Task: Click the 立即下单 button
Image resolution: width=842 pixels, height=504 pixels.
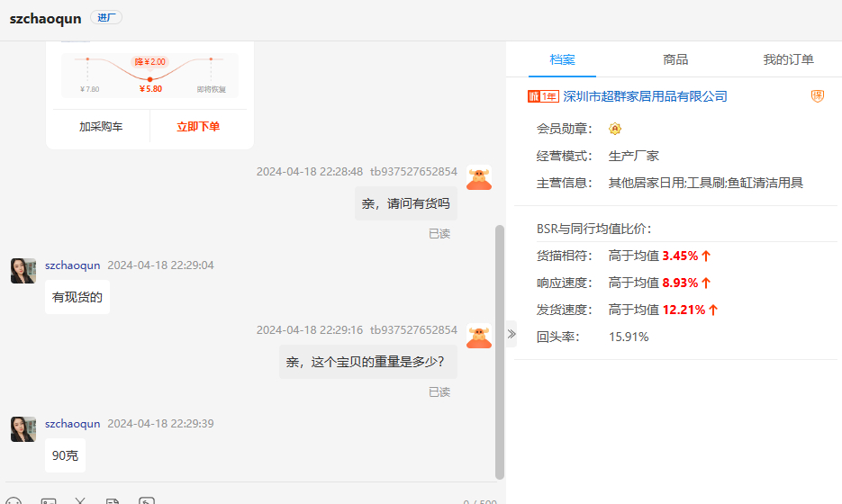Action: pos(198,127)
